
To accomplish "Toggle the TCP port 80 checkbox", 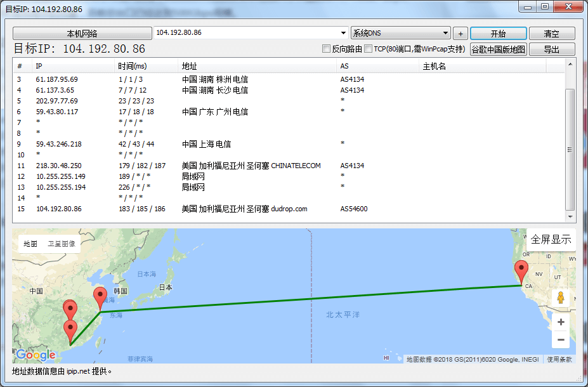I will click(368, 49).
